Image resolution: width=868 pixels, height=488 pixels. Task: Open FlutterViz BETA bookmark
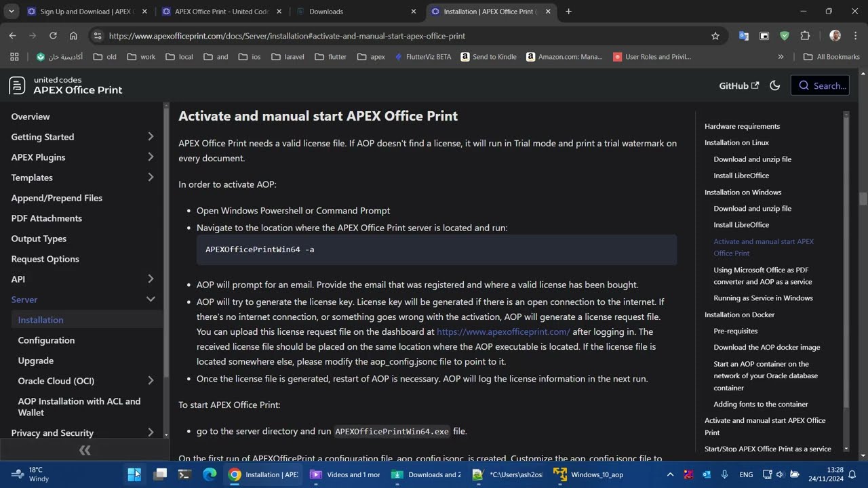pyautogui.click(x=422, y=57)
